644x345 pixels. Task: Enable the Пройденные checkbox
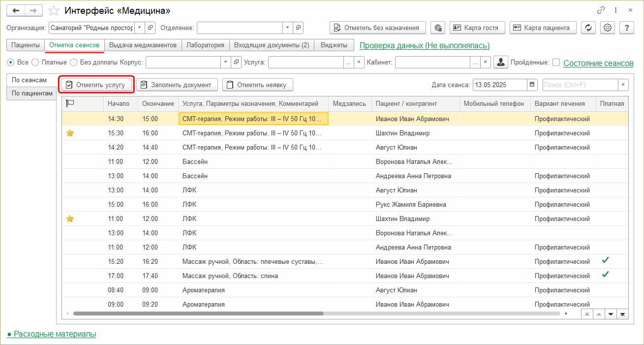point(556,63)
